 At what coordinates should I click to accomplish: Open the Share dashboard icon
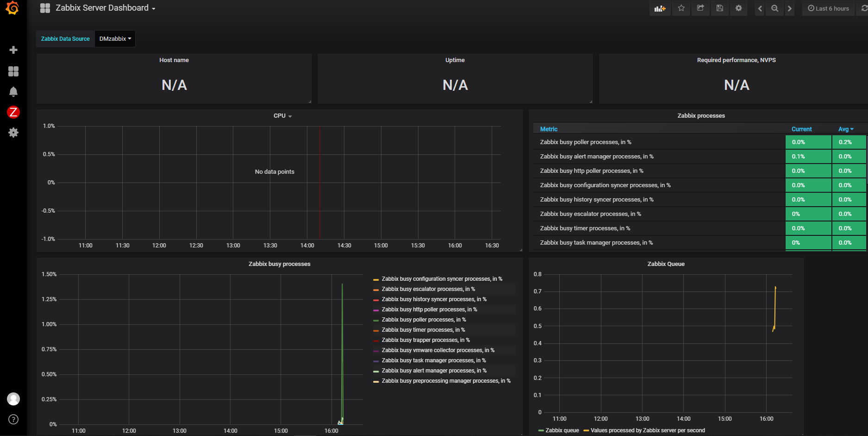pos(700,8)
